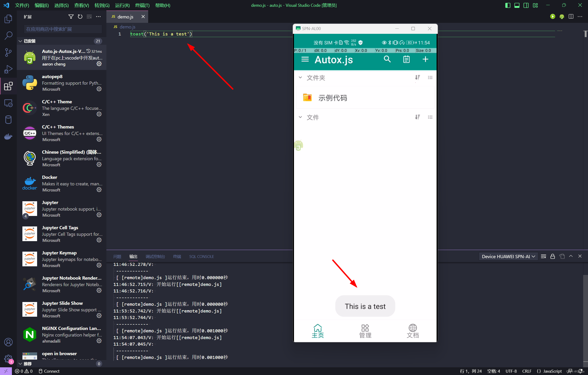
Task: Change list view for 文件 section
Action: pyautogui.click(x=430, y=117)
